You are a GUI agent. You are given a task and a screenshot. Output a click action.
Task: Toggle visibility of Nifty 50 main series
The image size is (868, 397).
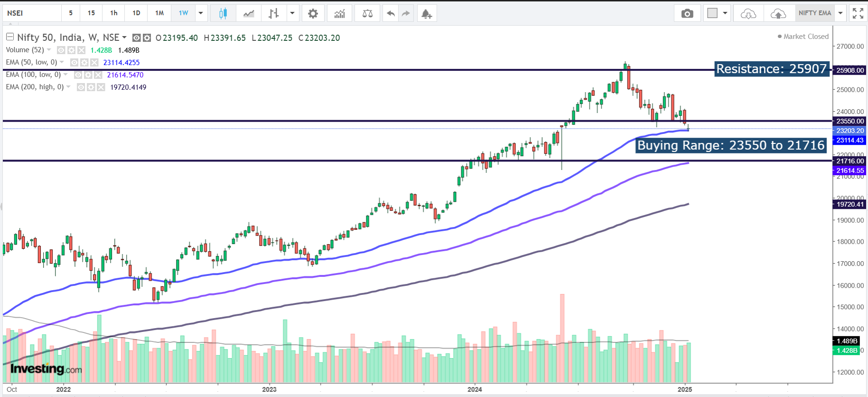coord(137,38)
